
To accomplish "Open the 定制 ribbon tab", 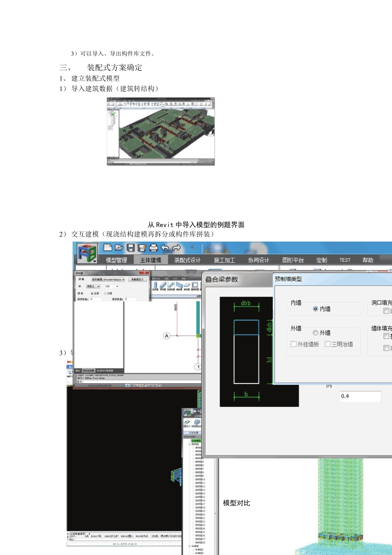I will [x=321, y=260].
